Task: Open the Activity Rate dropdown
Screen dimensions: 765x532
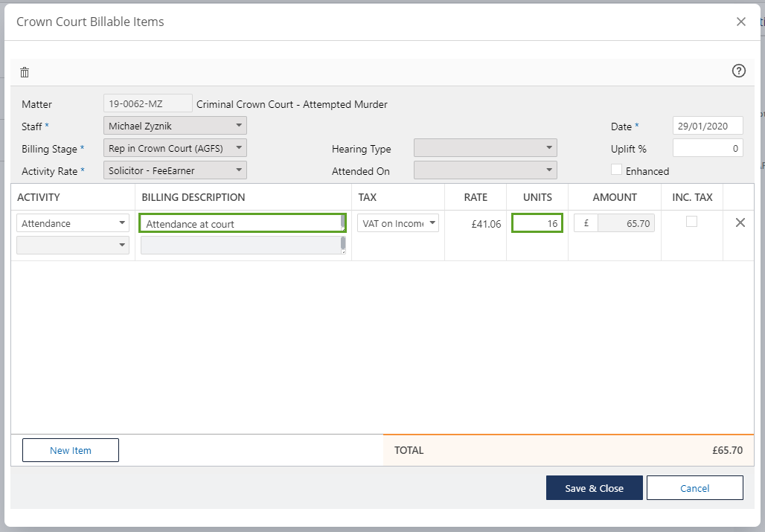Action: [175, 170]
